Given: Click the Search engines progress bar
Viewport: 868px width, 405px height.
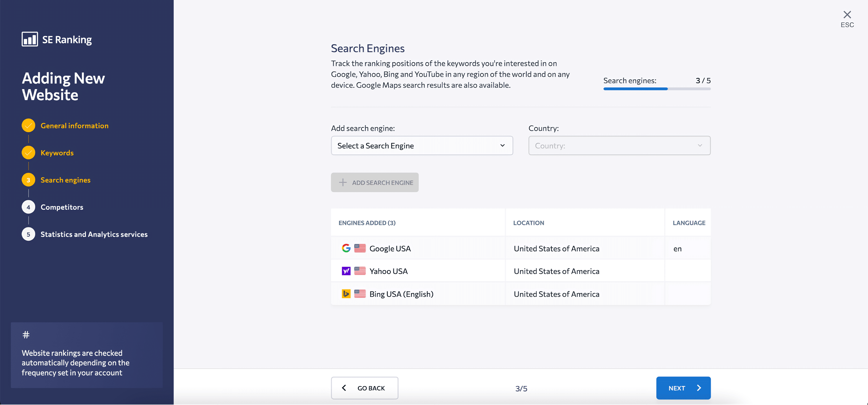Looking at the screenshot, I should [657, 89].
